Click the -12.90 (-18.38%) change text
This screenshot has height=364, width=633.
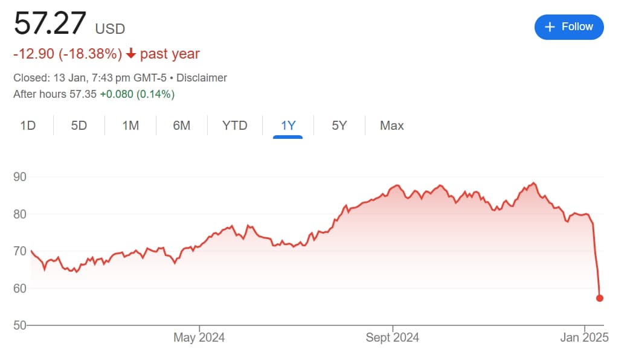[67, 54]
